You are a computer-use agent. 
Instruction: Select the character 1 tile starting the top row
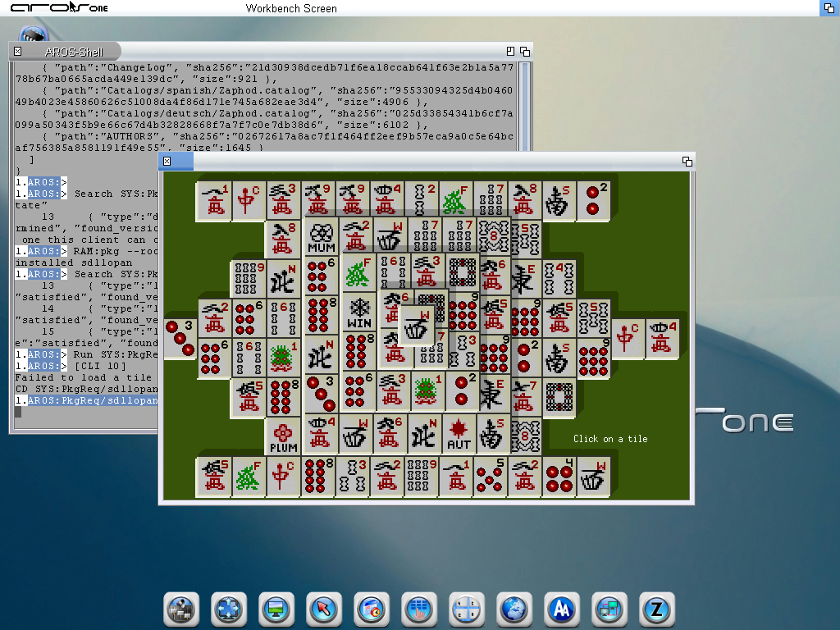(214, 200)
